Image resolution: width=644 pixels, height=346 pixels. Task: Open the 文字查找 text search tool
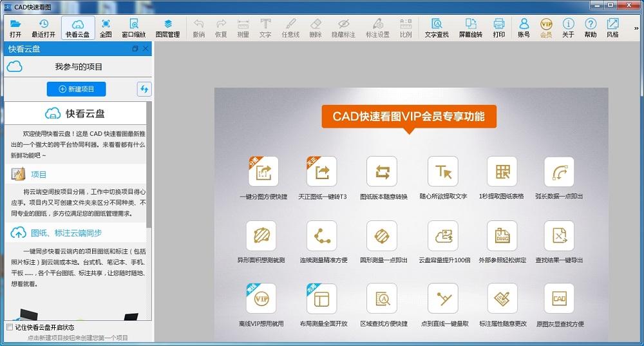tap(437, 28)
